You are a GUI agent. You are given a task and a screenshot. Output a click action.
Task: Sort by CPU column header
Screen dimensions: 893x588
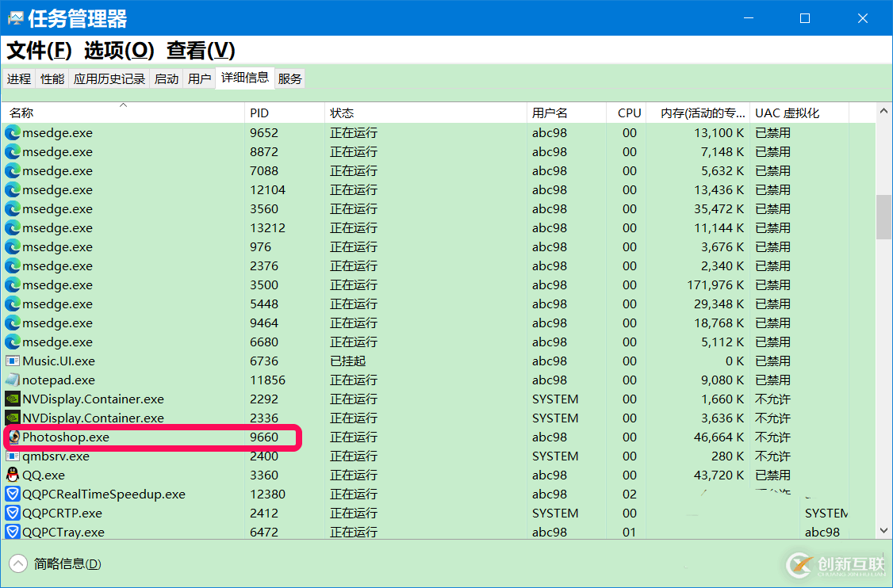(629, 113)
